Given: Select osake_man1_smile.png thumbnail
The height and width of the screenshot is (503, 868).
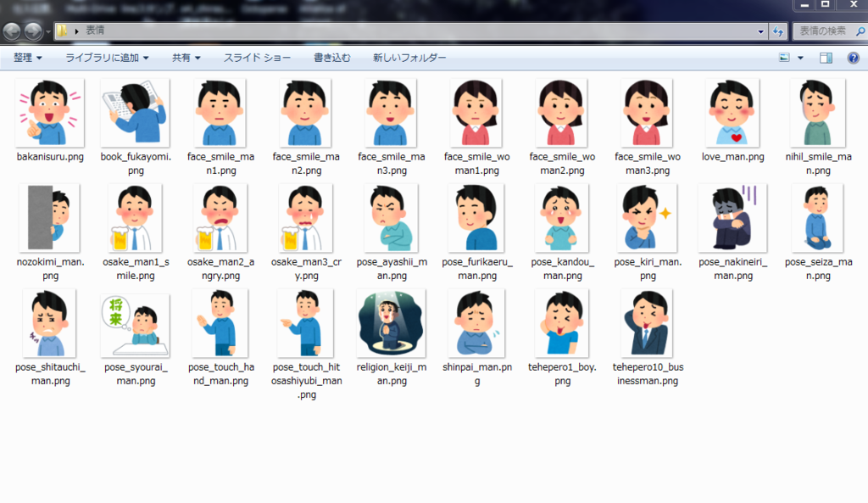Looking at the screenshot, I should click(x=135, y=218).
